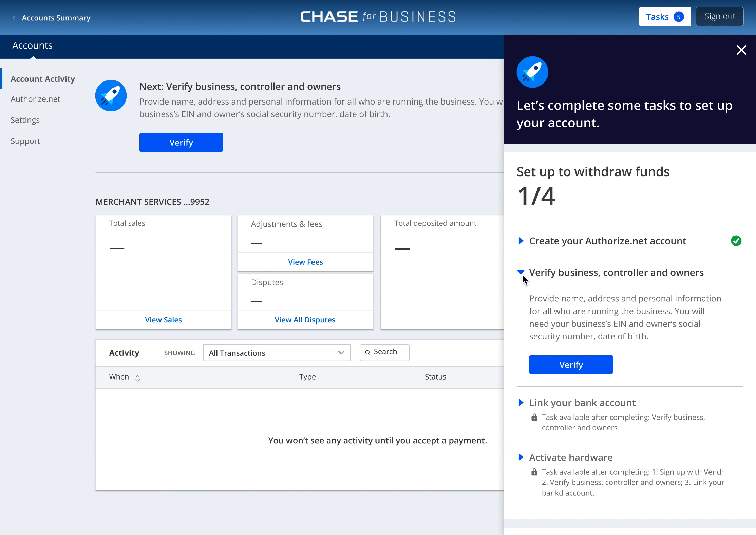Click the lock icon under Activate hardware
This screenshot has height=535, width=756.
[534, 472]
